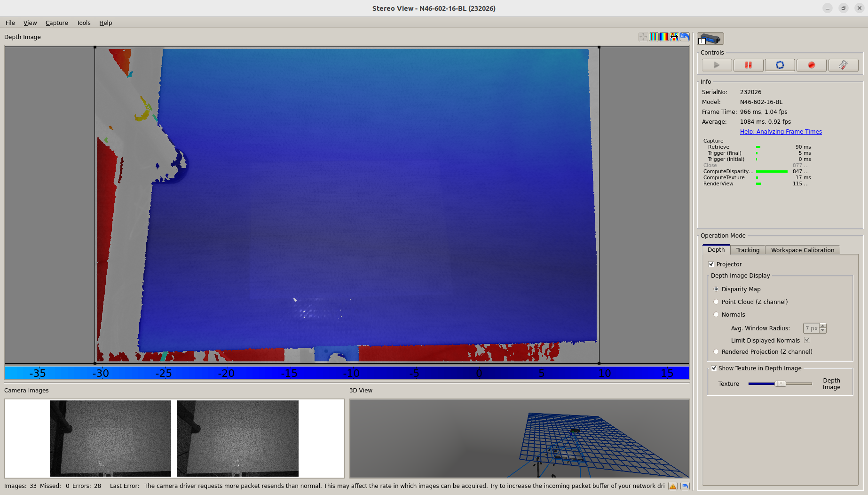Open the Tools menu
Viewport: 868px width, 495px height.
pyautogui.click(x=83, y=23)
